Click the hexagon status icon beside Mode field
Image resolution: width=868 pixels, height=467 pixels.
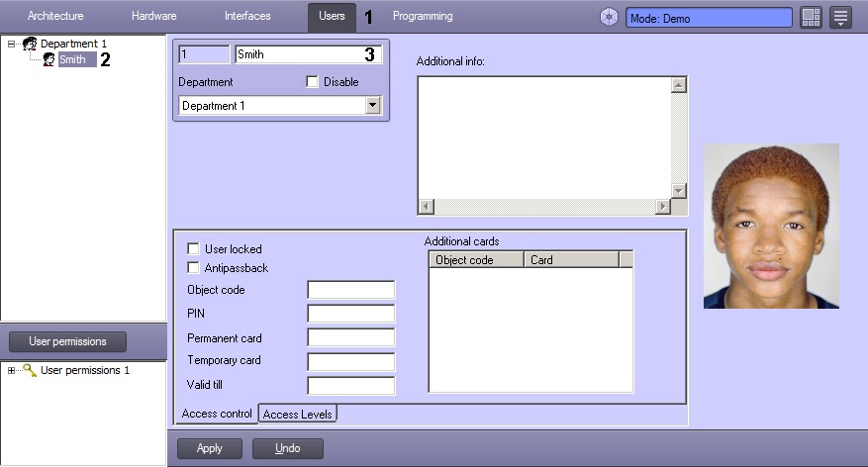609,17
